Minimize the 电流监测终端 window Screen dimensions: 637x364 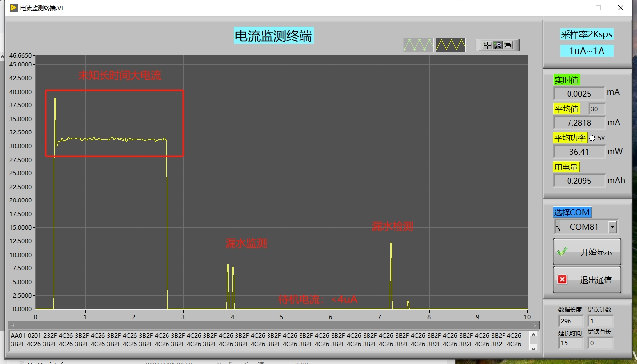(x=575, y=8)
